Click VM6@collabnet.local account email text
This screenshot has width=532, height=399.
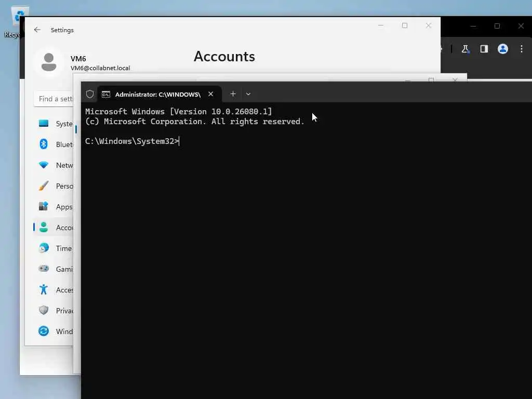pos(100,68)
